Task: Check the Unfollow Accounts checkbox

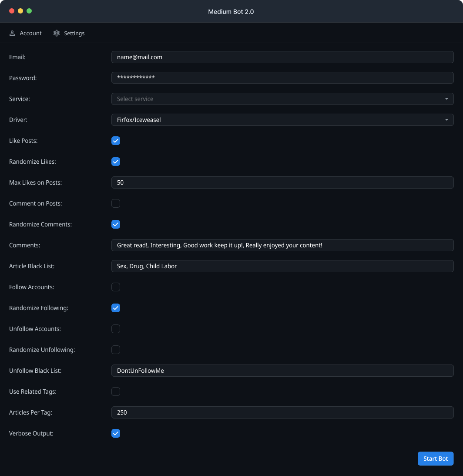Action: [x=116, y=329]
